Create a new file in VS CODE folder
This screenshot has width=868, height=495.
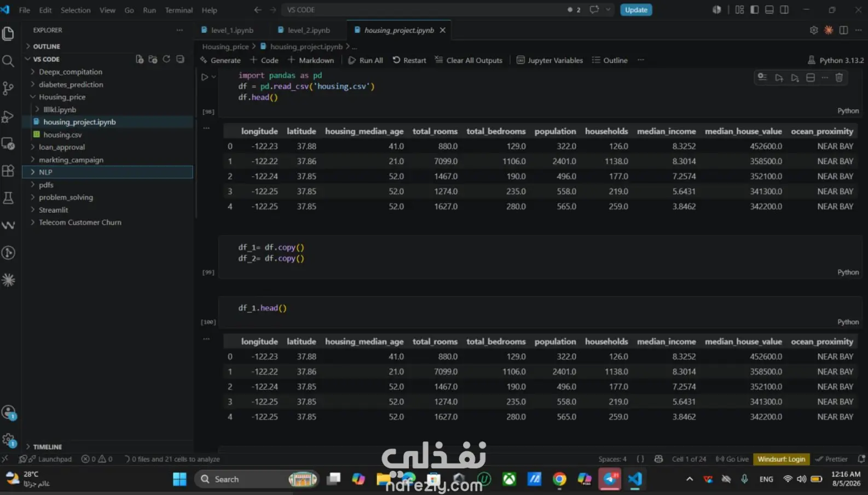140,59
